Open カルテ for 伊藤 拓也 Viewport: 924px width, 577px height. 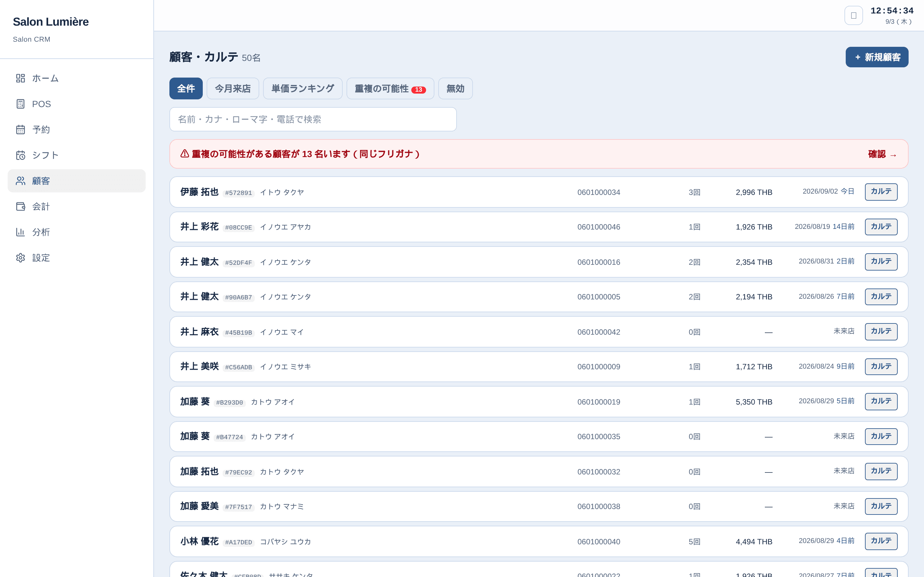881,192
